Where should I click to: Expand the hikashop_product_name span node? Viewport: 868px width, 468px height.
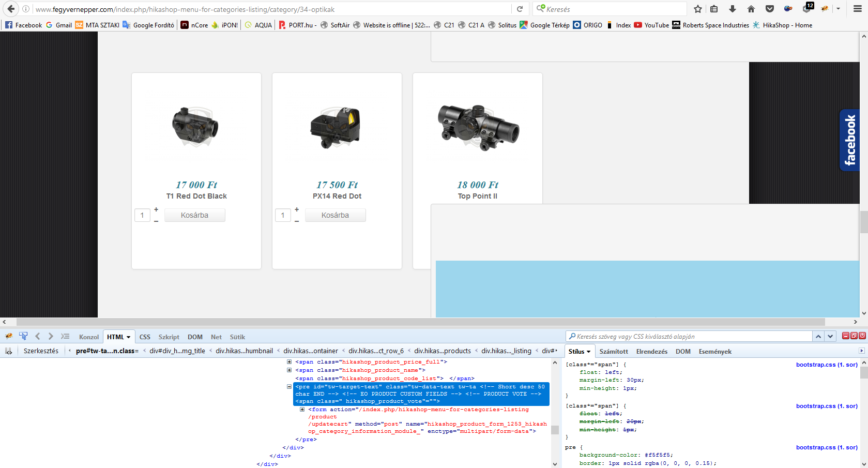289,370
